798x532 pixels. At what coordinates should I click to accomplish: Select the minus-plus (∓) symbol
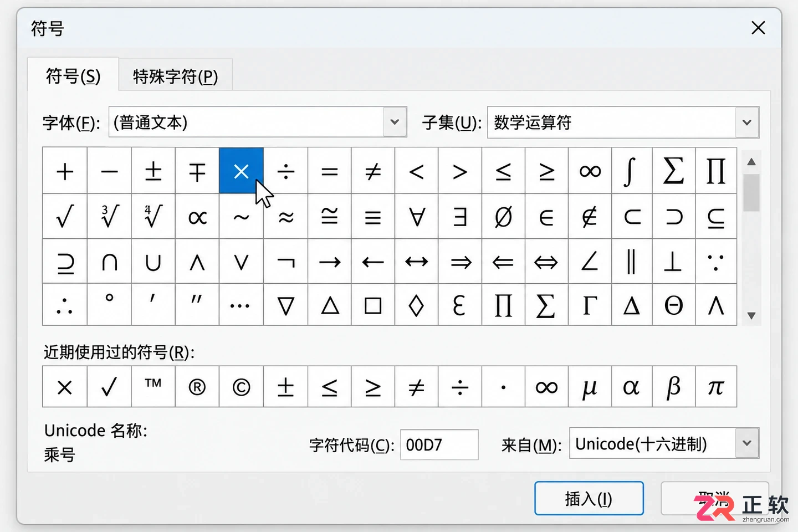(197, 171)
